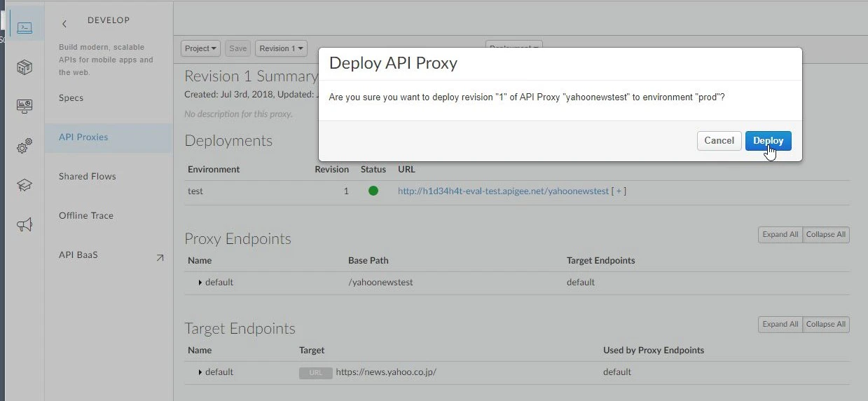Click the Deploy API Proxy dialog title
The height and width of the screenshot is (401, 868).
(393, 63)
